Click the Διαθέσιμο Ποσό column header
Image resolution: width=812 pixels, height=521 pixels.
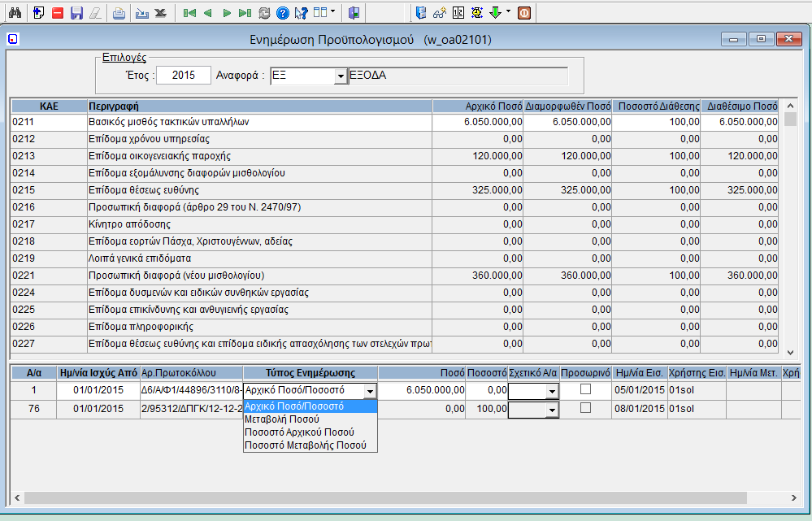[740, 106]
